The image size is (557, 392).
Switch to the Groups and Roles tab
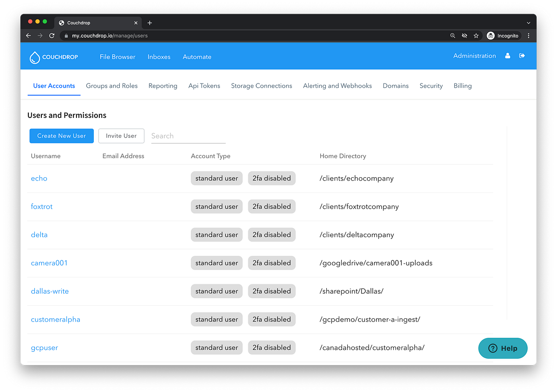click(x=112, y=85)
